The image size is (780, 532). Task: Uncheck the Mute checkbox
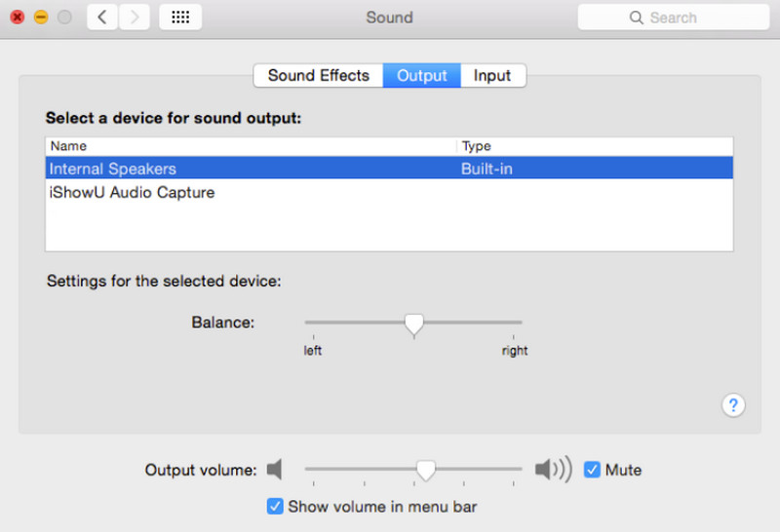pyautogui.click(x=592, y=470)
